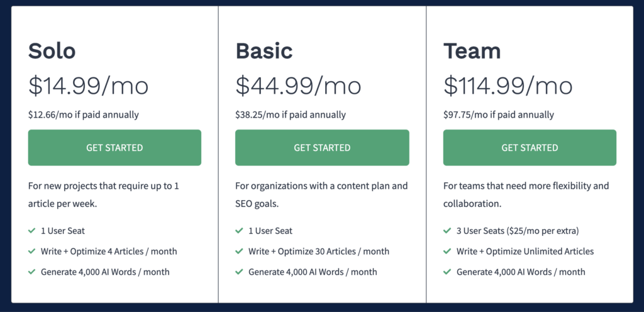Click the Team plan GET STARTED button
Image resolution: width=644 pixels, height=312 pixels.
530,148
